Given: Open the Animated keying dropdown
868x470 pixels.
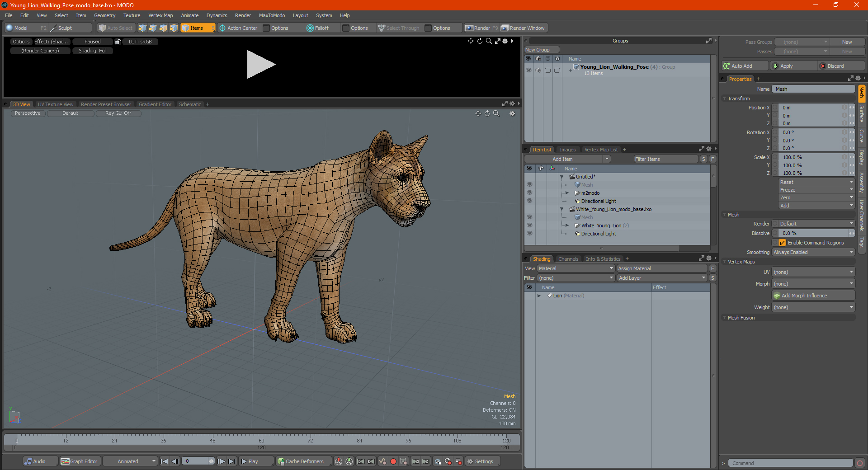Looking at the screenshot, I should point(130,461).
